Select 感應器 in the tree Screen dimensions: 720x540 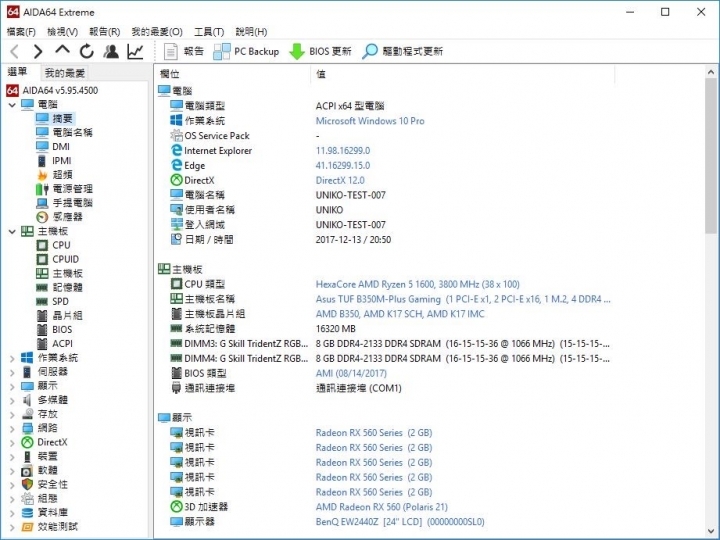pyautogui.click(x=60, y=217)
